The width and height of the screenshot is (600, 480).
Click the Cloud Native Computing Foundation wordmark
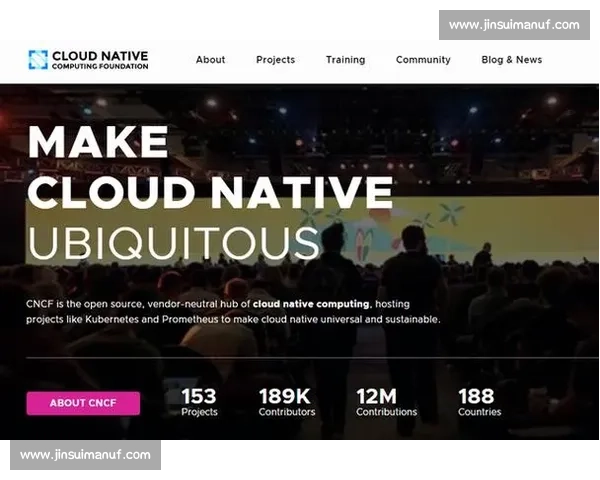click(100, 60)
